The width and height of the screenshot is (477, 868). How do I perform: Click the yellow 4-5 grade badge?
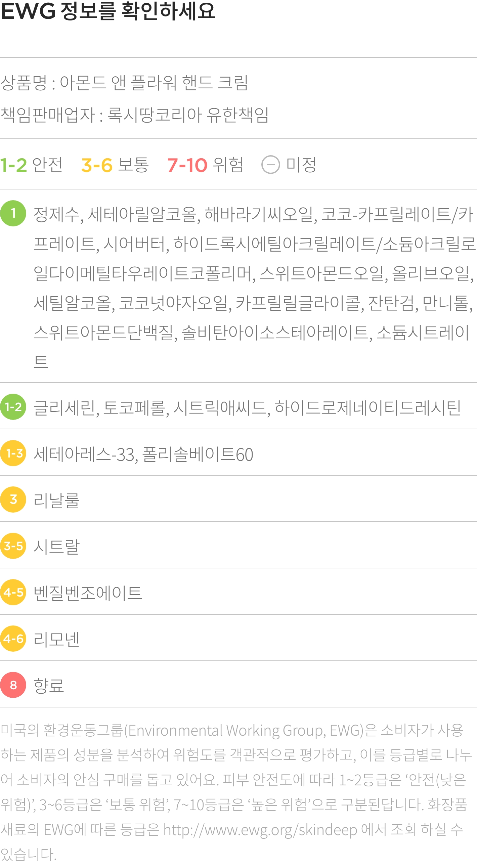[13, 592]
